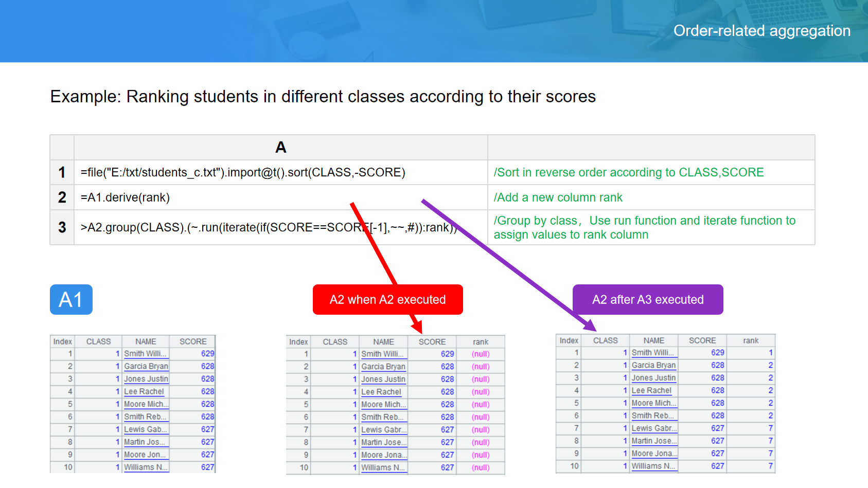Screen dimensions: 868x488
Task: Click the rank column header in the rightmost table
Action: tap(751, 340)
